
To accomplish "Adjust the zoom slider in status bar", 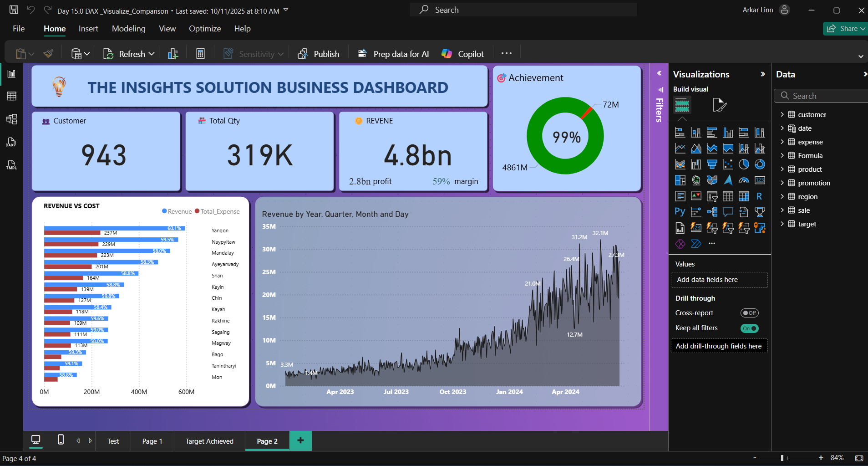I will coord(782,458).
